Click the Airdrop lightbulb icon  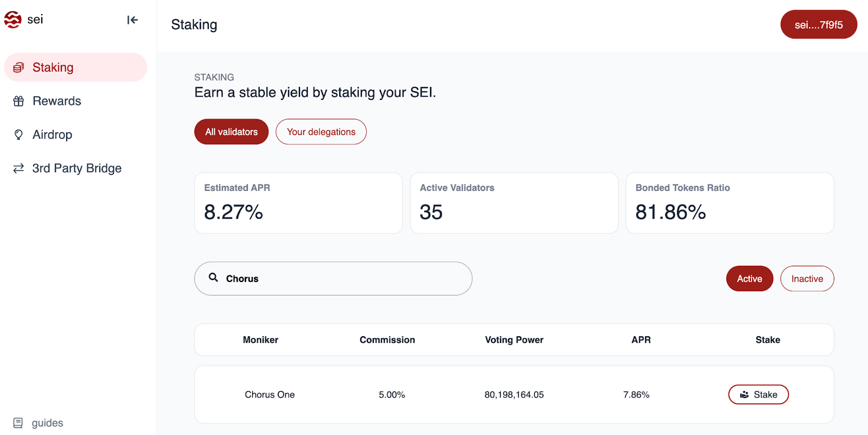(x=18, y=135)
